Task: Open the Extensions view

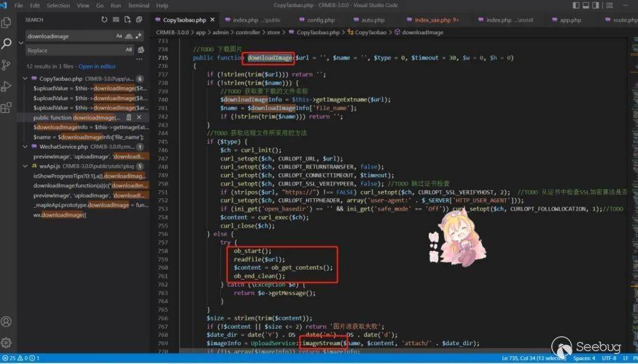Action: click(6, 108)
